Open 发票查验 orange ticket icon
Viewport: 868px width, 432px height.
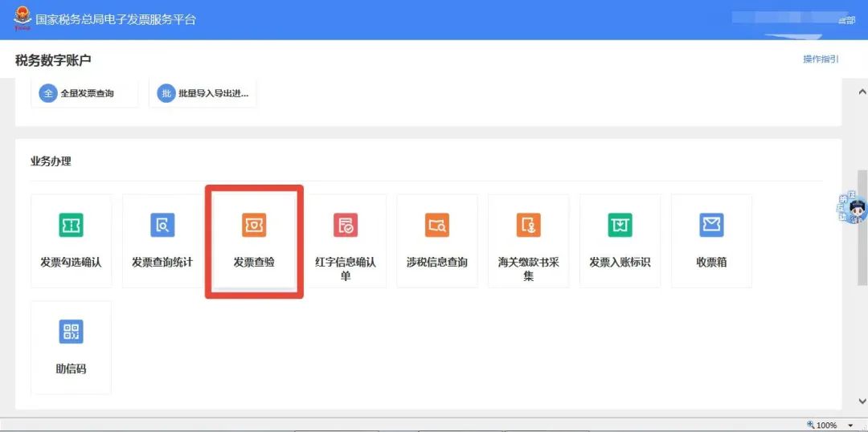(254, 225)
